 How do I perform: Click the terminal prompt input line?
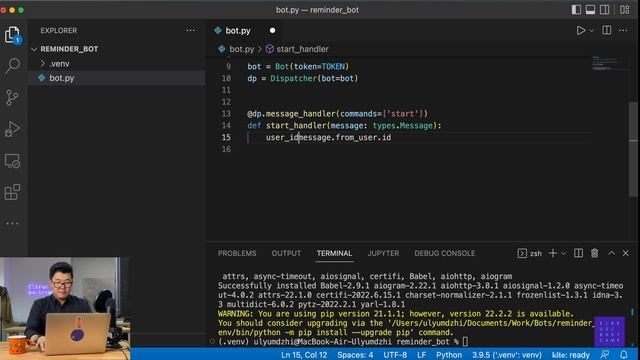tap(343, 342)
